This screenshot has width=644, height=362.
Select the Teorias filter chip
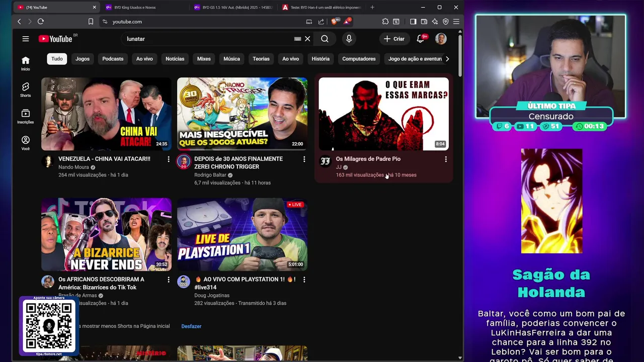261,59
